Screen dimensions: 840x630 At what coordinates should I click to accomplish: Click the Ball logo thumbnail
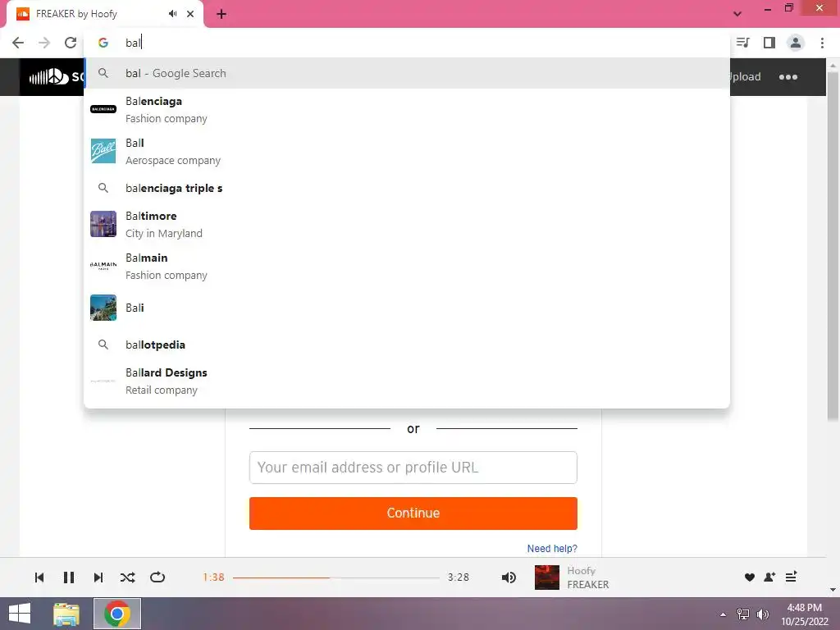103,151
